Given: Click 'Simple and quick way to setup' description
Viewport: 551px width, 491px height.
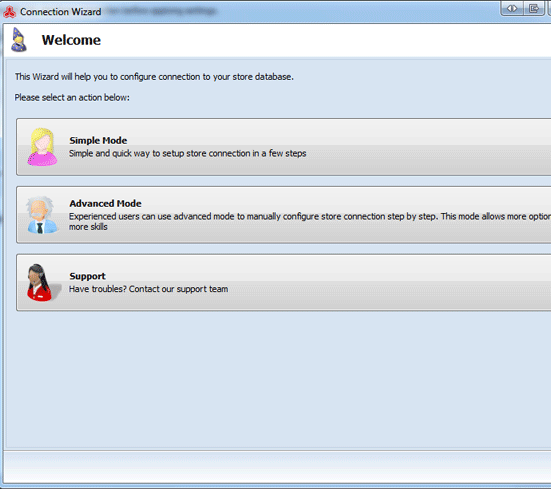Looking at the screenshot, I should coord(188,153).
